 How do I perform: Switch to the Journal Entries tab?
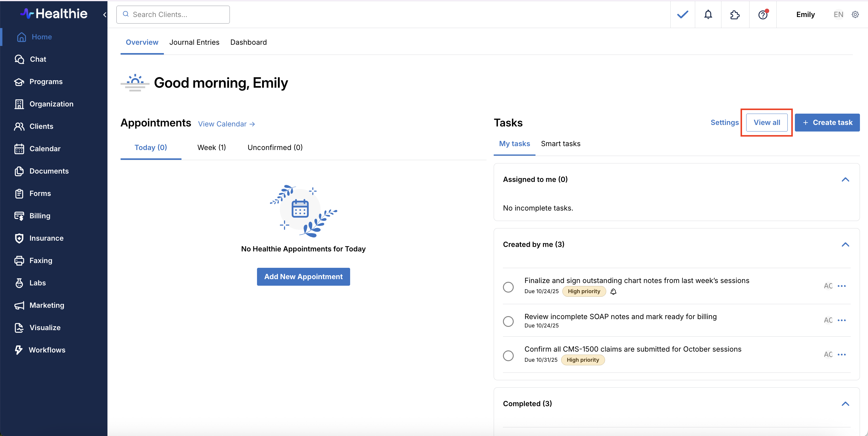(194, 42)
